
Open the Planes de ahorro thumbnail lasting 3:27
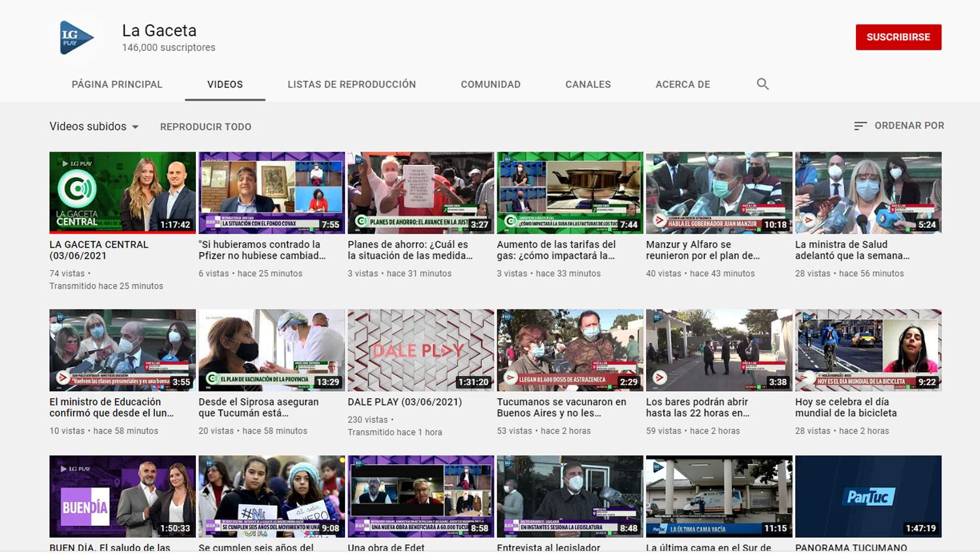point(421,193)
